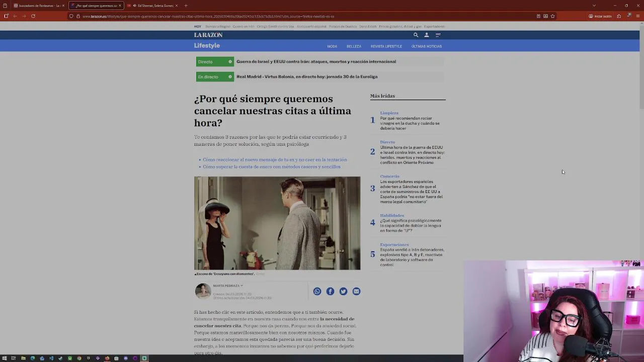The height and width of the screenshot is (362, 644).
Task: Close the Ed Sheeran, Selena Gomez tab
Action: (177, 6)
